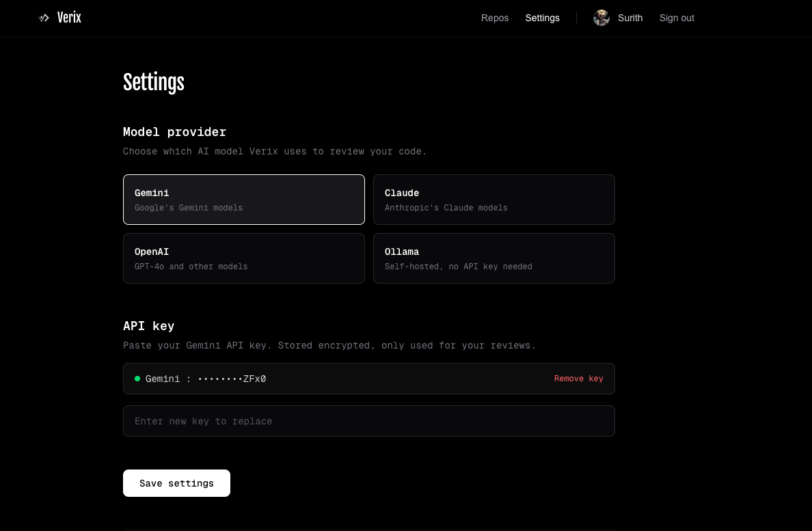Sign out of the account
This screenshot has height=531, width=812.
(x=676, y=18)
